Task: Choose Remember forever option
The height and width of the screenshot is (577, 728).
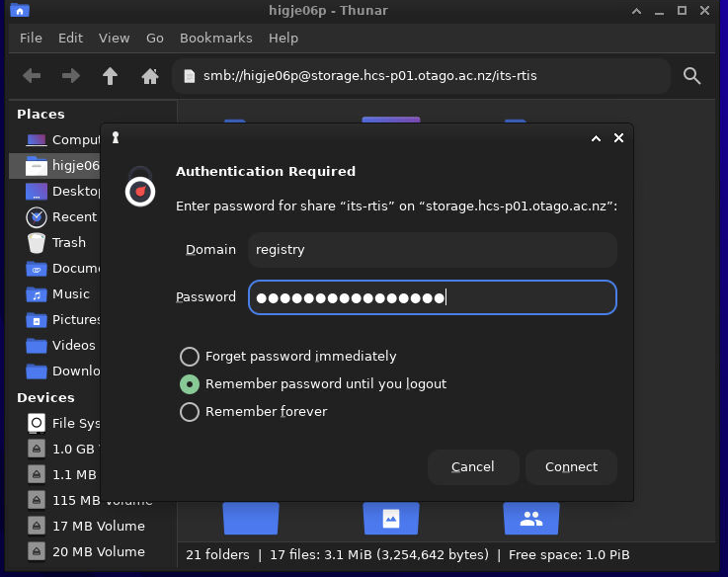Action: pos(189,412)
